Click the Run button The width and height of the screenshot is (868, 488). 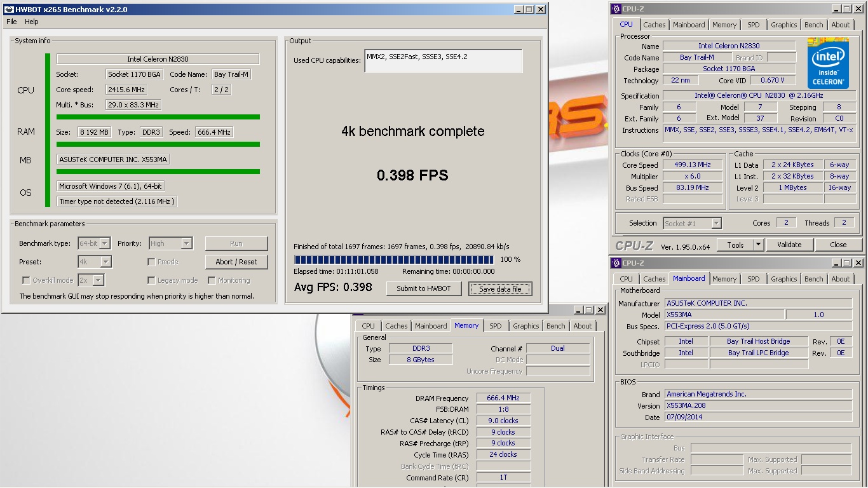click(236, 243)
